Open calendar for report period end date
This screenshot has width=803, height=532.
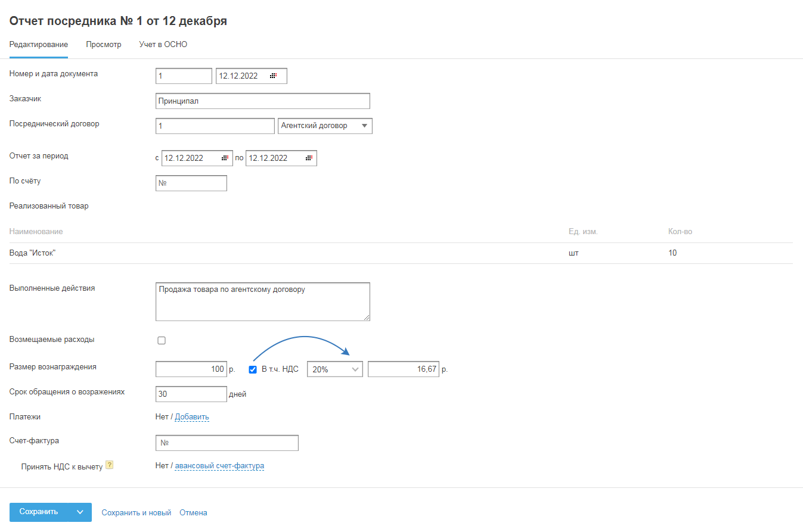coord(309,158)
